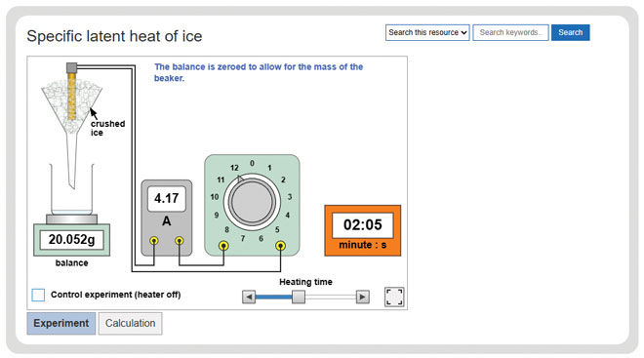This screenshot has width=644, height=358.
Task: Click the heating time right arrow
Action: [362, 297]
